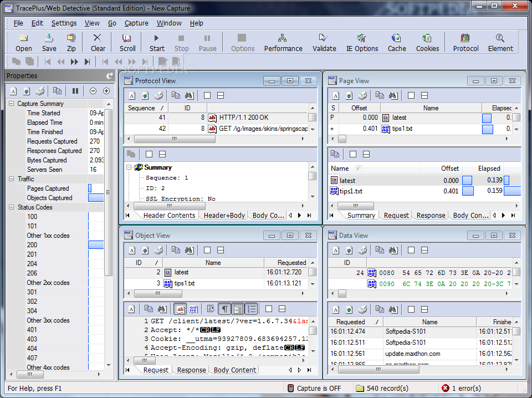Click the find binoculars icon in Protocol View

[x=189, y=96]
